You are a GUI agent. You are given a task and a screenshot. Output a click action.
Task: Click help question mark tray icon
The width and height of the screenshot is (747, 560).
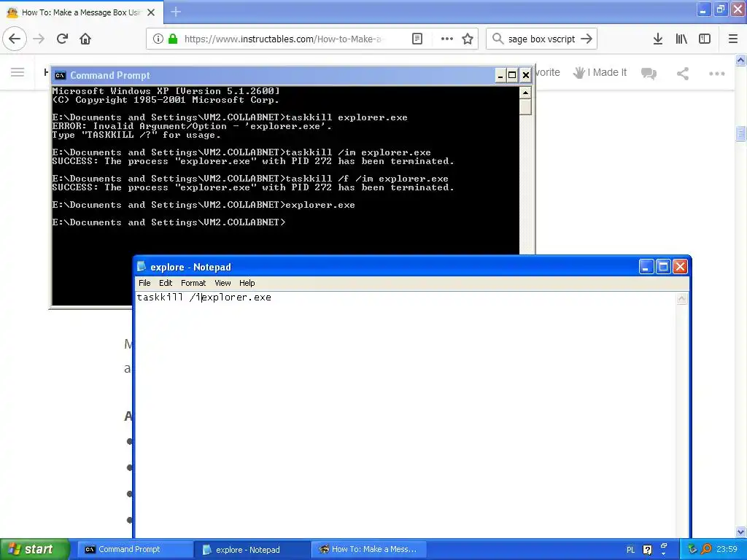[648, 550]
